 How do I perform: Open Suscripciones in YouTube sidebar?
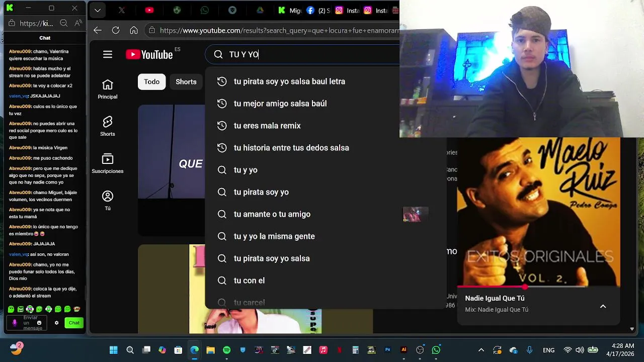click(108, 163)
